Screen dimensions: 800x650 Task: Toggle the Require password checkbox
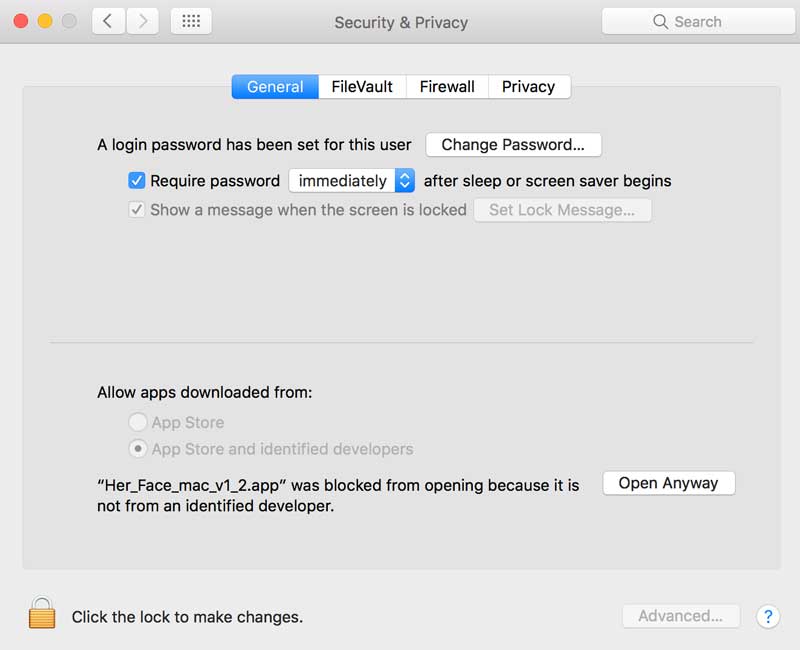click(x=137, y=181)
